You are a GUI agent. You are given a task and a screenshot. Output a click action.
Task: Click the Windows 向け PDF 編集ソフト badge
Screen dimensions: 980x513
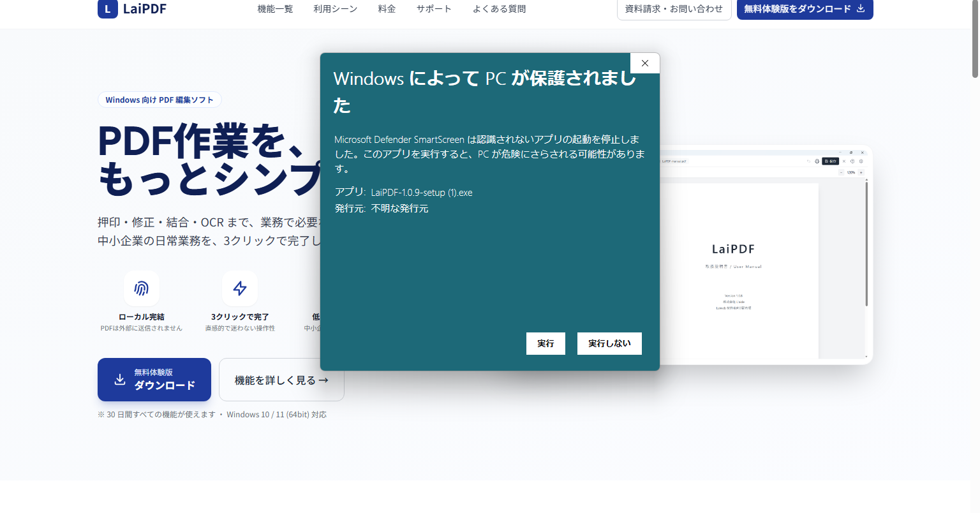click(160, 100)
